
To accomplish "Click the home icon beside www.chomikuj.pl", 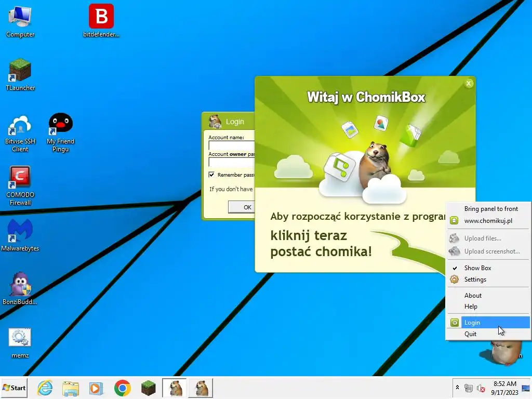I will pos(454,220).
